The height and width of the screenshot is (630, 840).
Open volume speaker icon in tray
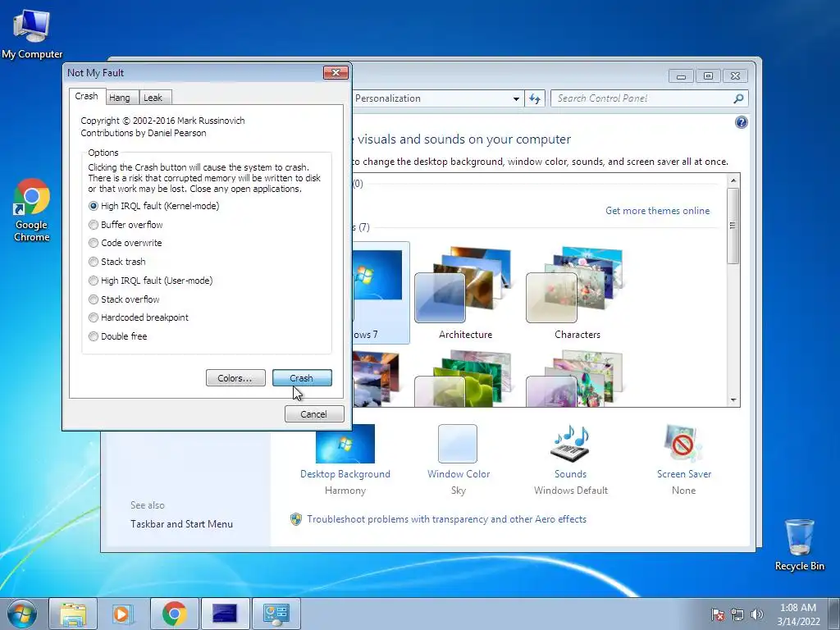coord(757,614)
